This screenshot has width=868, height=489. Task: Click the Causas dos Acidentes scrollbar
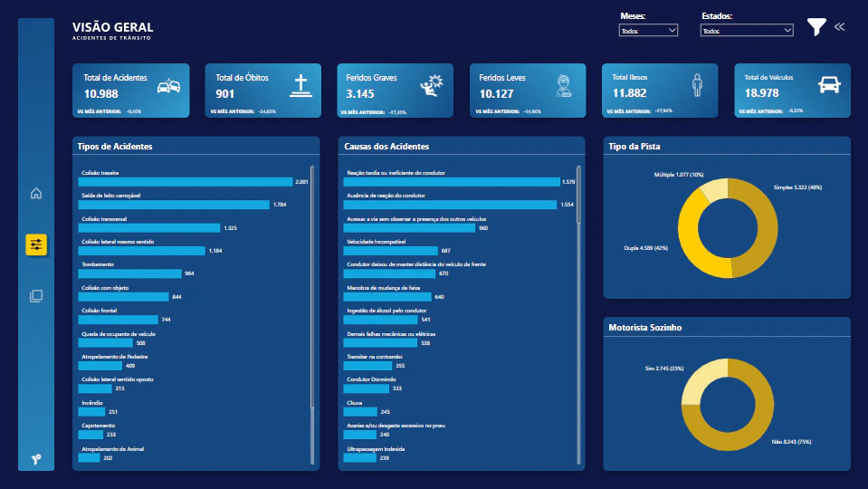click(579, 195)
